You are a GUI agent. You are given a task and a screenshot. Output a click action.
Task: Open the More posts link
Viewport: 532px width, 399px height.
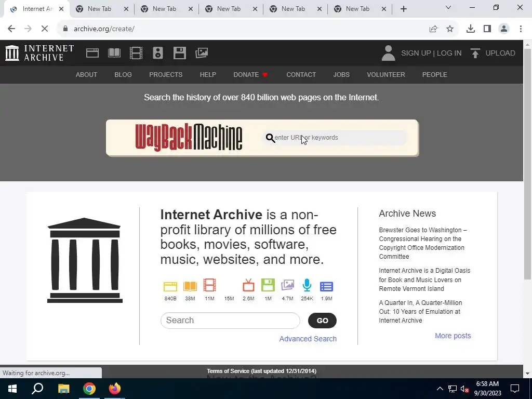point(453,336)
